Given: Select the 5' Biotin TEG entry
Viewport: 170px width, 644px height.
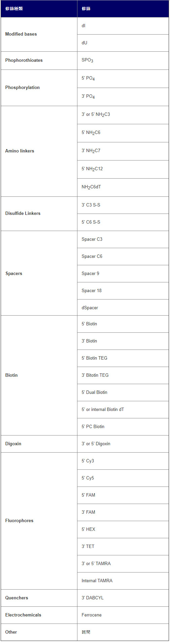Looking at the screenshot, I should (x=123, y=358).
